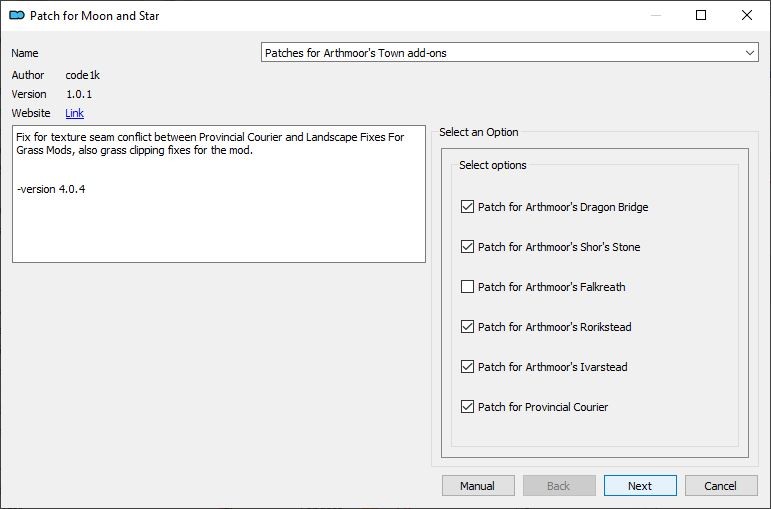The image size is (771, 509).
Task: Proceed with the Next button
Action: 640,486
